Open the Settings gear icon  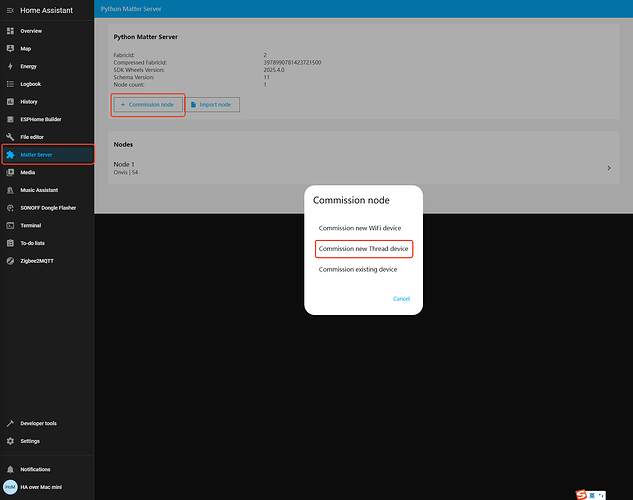(10, 441)
